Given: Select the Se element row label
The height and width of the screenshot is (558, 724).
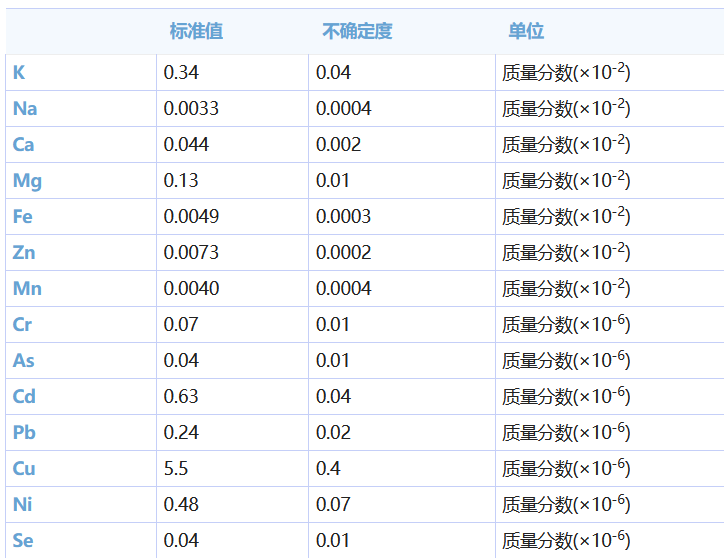Looking at the screenshot, I should click(x=23, y=540).
